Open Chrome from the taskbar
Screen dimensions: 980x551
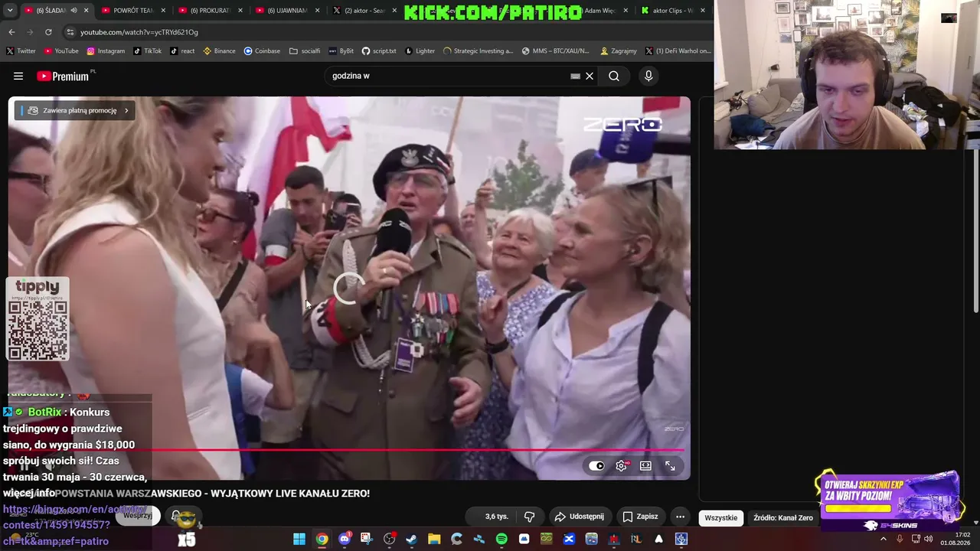(322, 539)
